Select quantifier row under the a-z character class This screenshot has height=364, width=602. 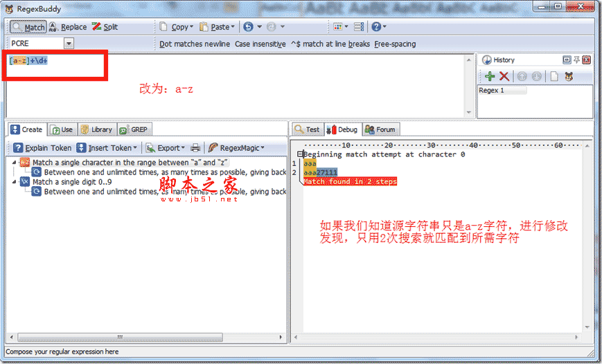tap(165, 172)
